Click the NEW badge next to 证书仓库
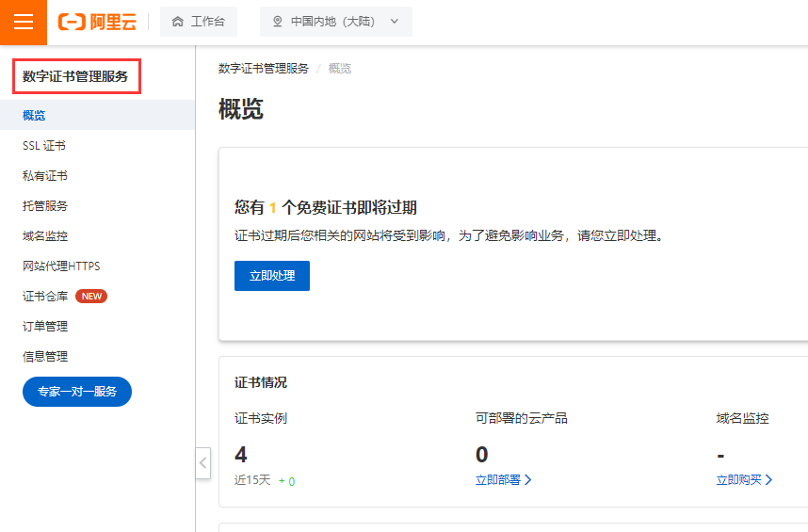This screenshot has width=808, height=532. tap(91, 296)
